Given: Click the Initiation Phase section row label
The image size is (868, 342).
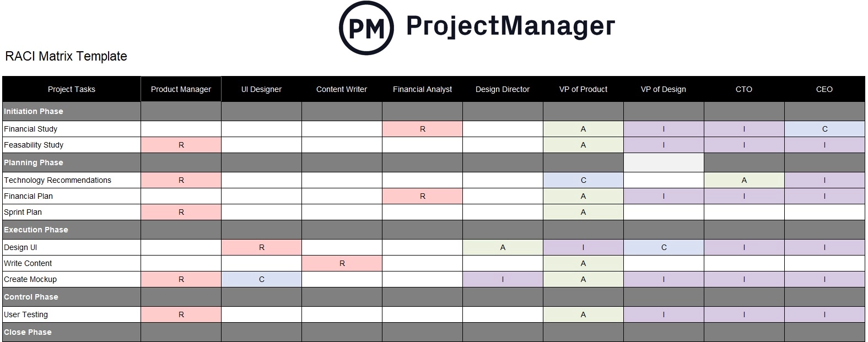Looking at the screenshot, I should 34,111.
